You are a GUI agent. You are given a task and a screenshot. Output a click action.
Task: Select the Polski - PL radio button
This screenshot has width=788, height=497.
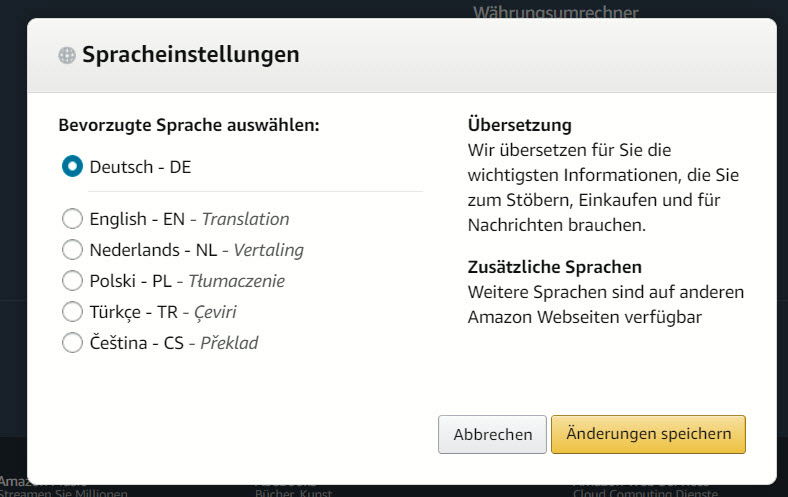coord(72,281)
